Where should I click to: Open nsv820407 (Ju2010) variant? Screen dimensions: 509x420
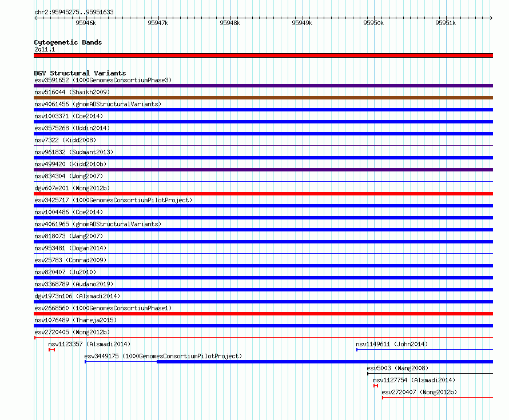[x=65, y=272]
